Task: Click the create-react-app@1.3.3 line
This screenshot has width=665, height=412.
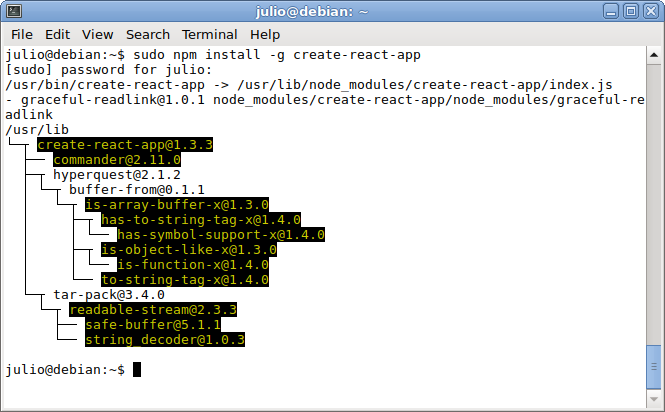Action: click(125, 145)
